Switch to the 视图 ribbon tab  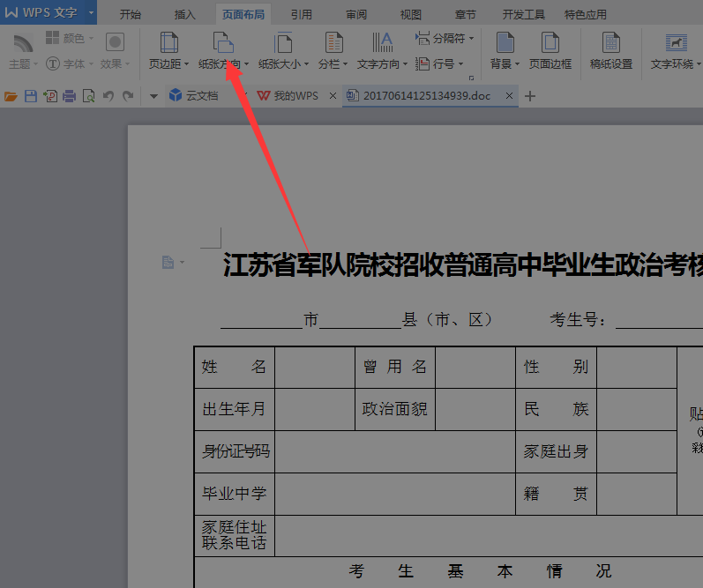click(411, 14)
